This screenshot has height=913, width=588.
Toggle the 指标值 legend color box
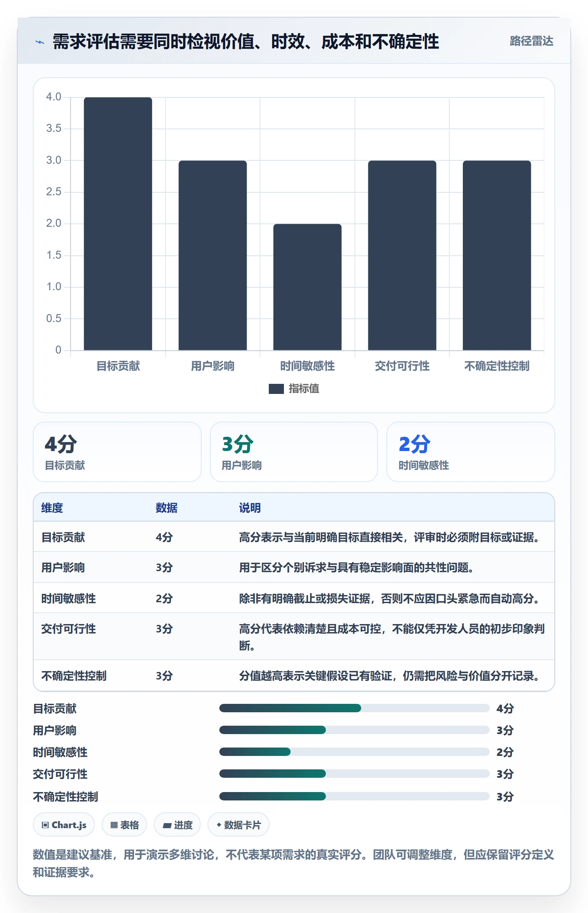(276, 389)
